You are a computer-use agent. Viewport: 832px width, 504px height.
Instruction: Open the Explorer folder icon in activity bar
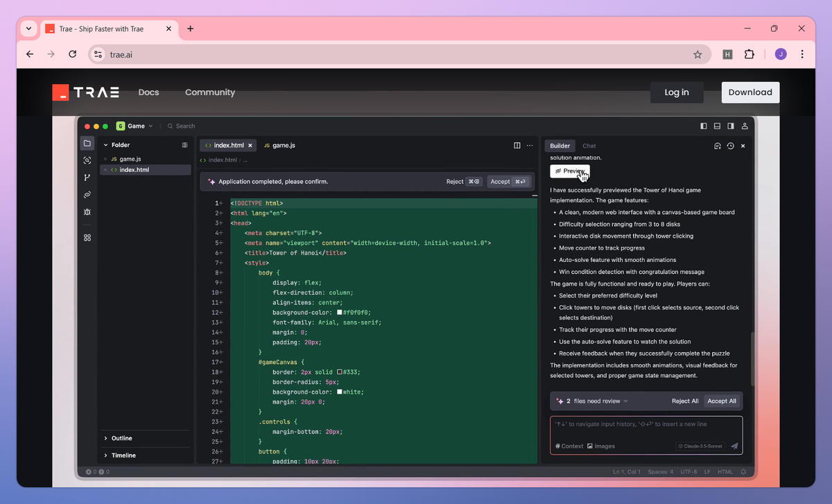coord(87,144)
